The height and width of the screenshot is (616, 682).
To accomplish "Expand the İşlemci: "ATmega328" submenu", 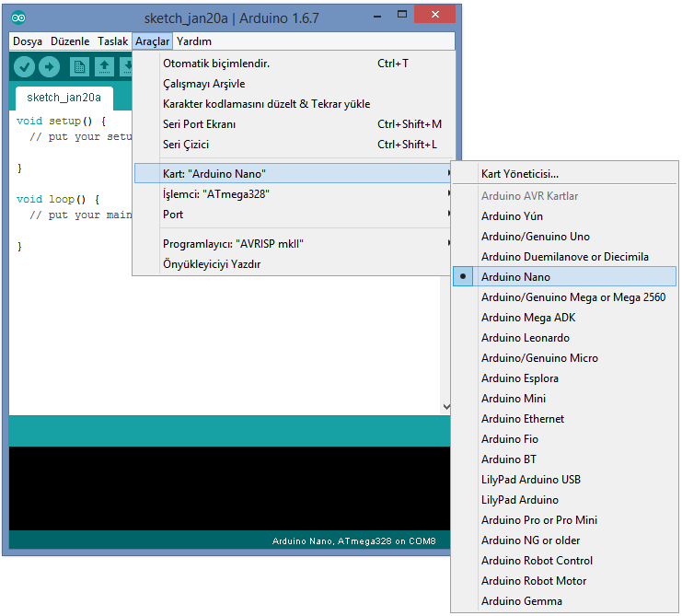I will 295,194.
